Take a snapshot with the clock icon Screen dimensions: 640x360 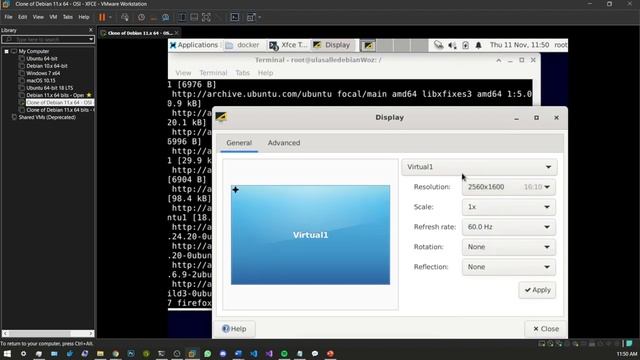click(141, 17)
